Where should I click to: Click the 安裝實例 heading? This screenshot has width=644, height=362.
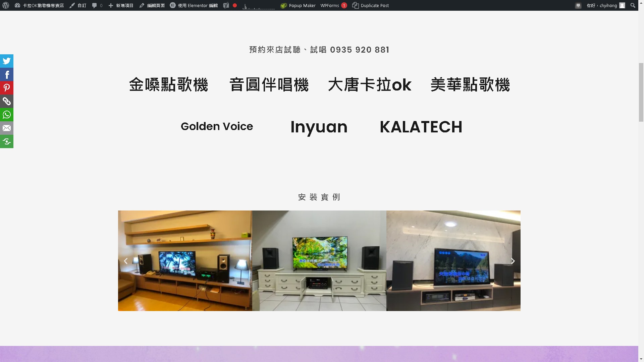[x=319, y=197]
